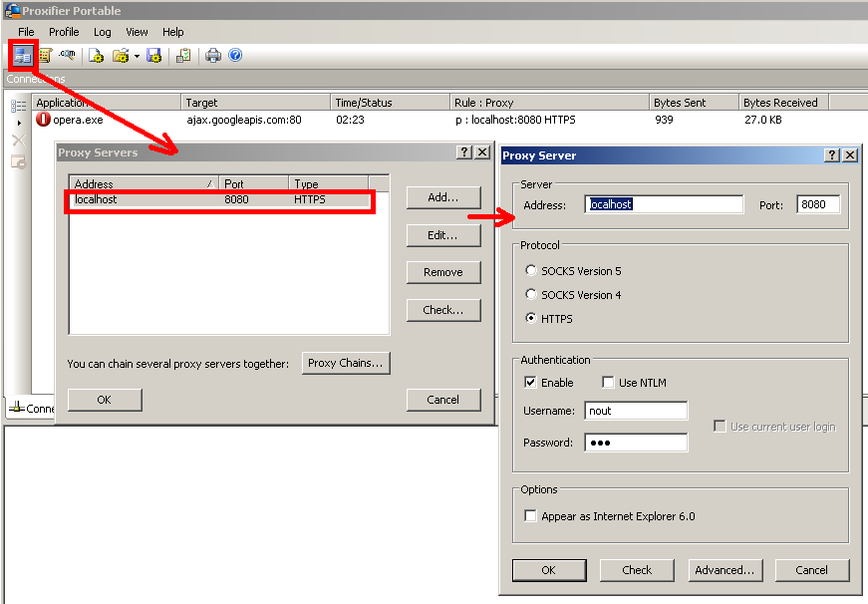Click the 27.0 KB bytes received value
This screenshot has width=868, height=604.
[x=762, y=120]
